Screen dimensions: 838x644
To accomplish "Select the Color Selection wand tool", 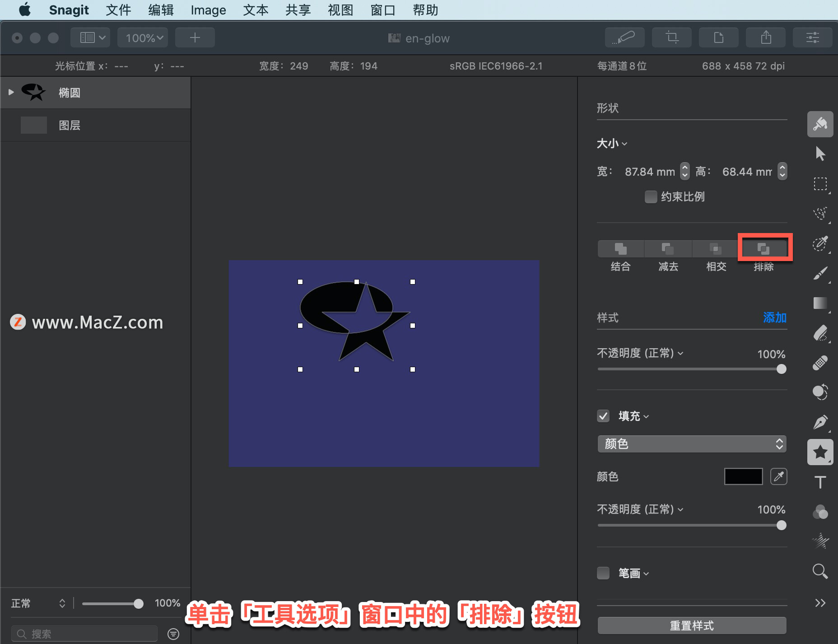I will (x=820, y=243).
